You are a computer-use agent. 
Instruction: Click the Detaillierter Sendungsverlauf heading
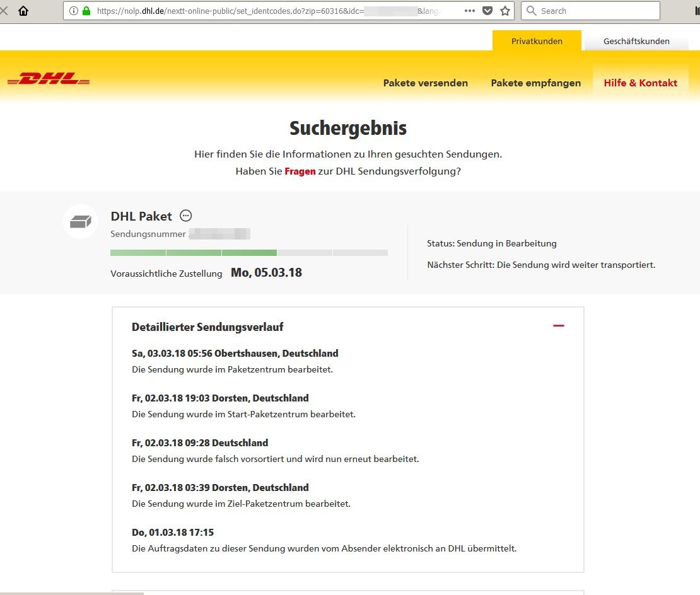(x=207, y=327)
